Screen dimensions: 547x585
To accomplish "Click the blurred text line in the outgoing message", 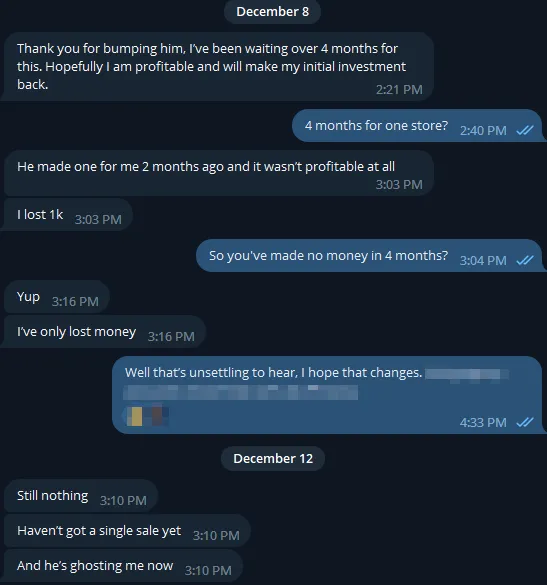I will point(241,392).
